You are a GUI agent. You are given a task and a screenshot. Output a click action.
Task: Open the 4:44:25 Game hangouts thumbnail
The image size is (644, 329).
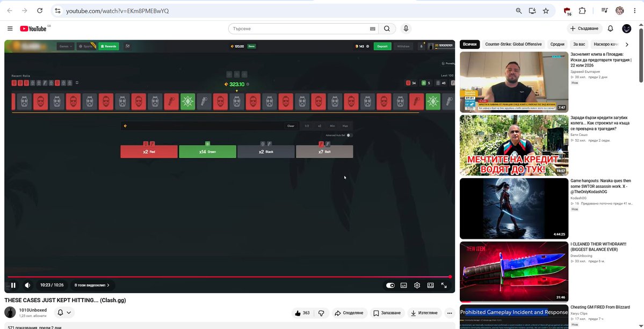(x=514, y=208)
